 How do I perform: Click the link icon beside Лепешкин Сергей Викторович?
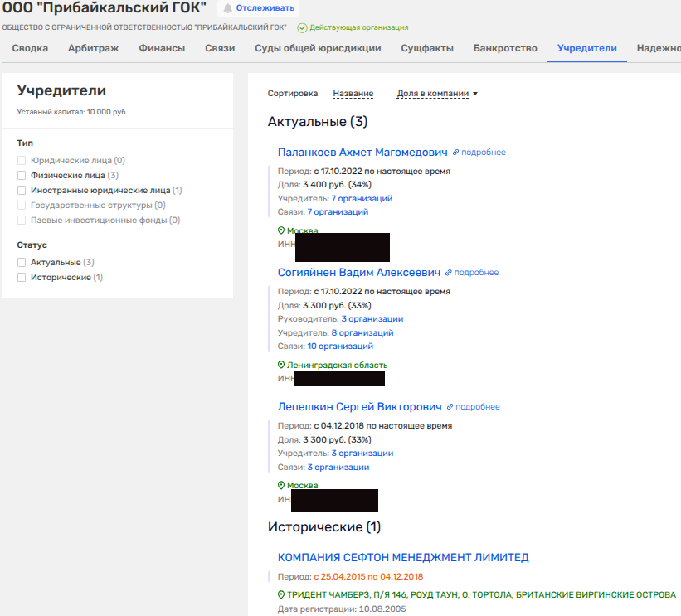450,407
